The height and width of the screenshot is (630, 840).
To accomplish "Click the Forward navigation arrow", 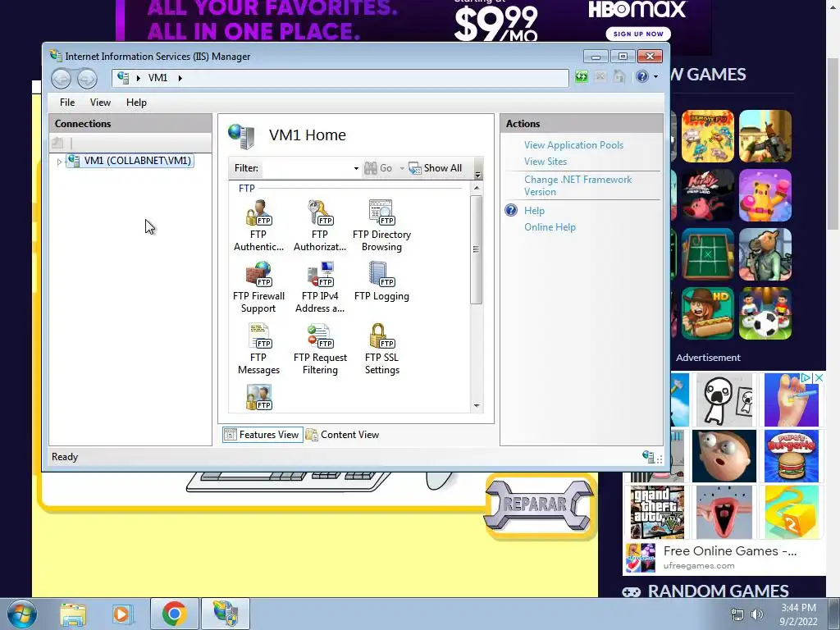I will point(87,79).
